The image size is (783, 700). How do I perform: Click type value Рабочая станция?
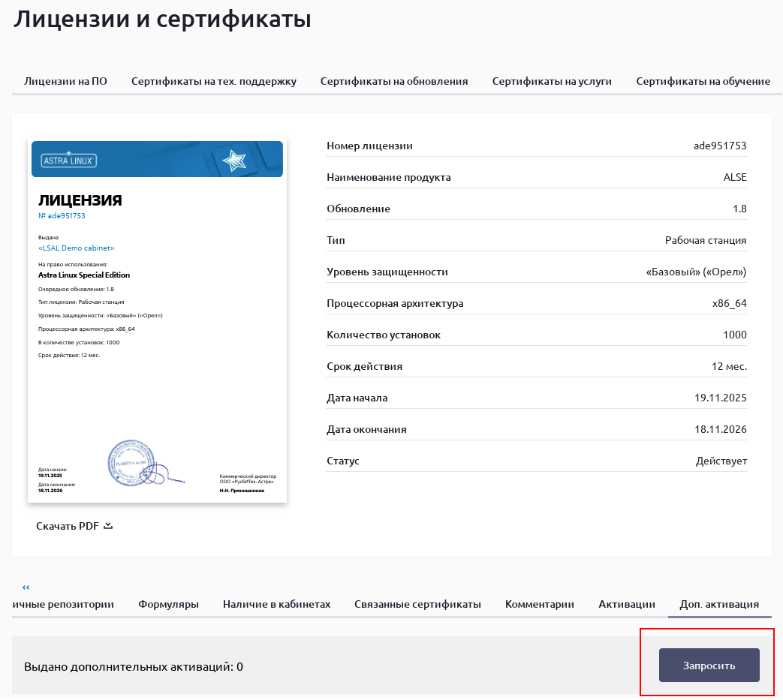[x=706, y=241]
